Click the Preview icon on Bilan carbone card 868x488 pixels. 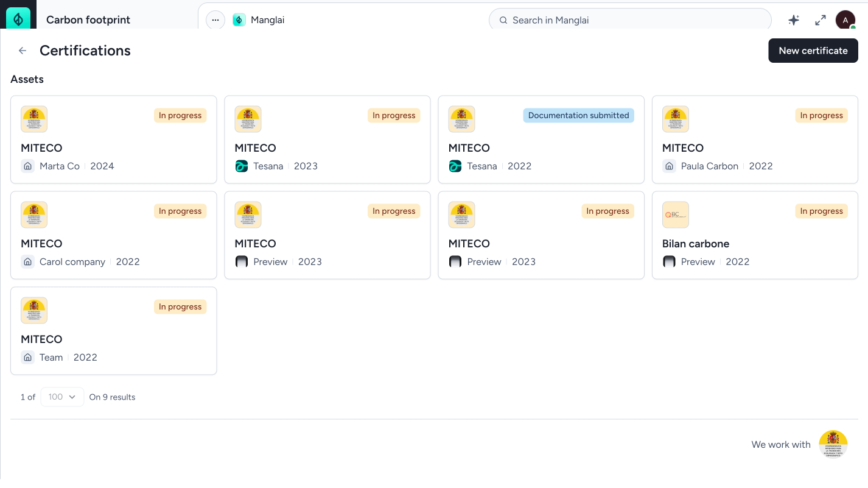click(669, 262)
